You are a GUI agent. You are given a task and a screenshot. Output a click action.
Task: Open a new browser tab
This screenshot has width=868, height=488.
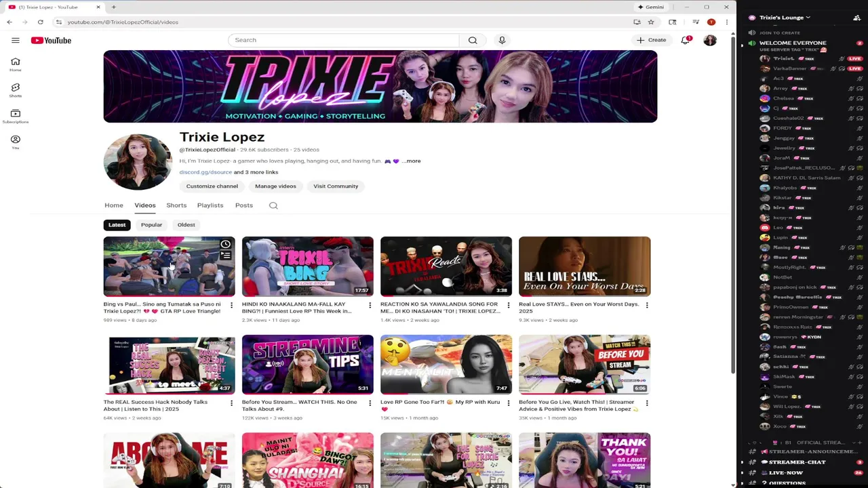[x=113, y=7]
